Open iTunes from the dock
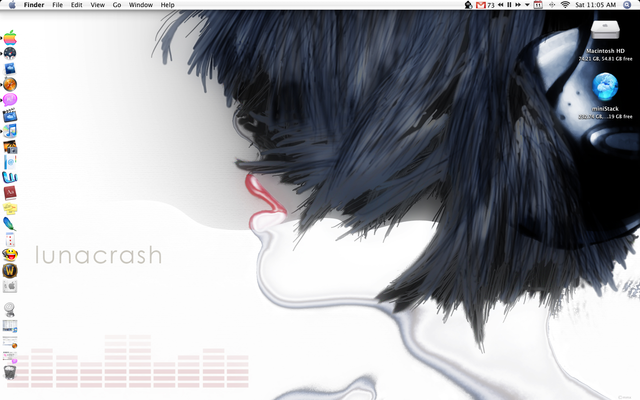 click(x=10, y=131)
